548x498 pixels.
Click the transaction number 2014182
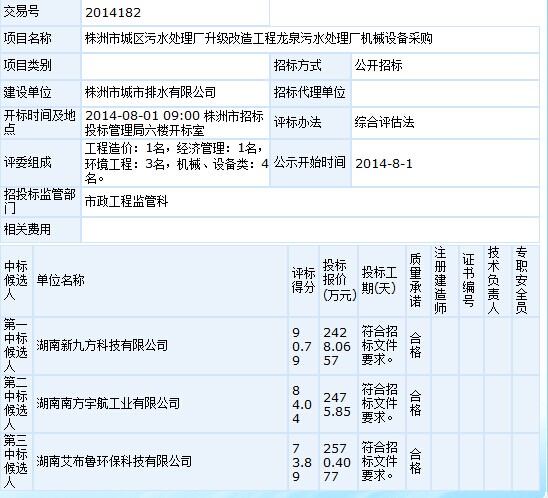click(113, 13)
